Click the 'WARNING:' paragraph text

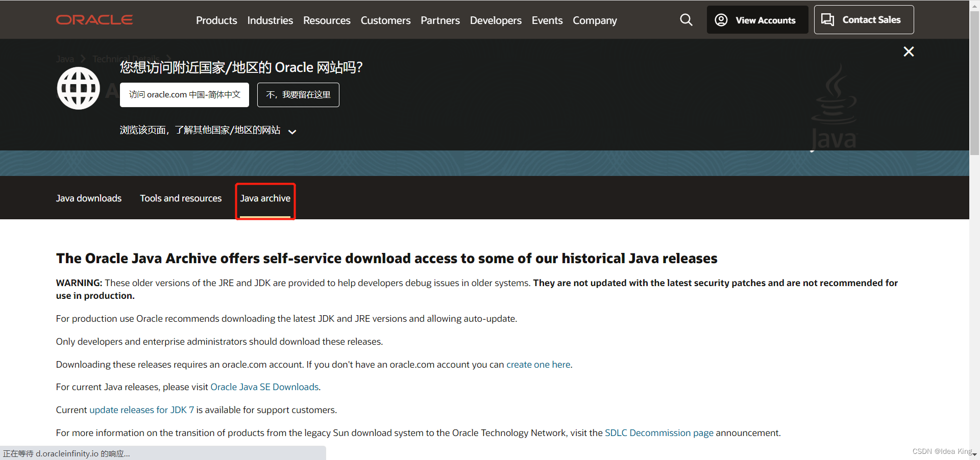(x=477, y=289)
